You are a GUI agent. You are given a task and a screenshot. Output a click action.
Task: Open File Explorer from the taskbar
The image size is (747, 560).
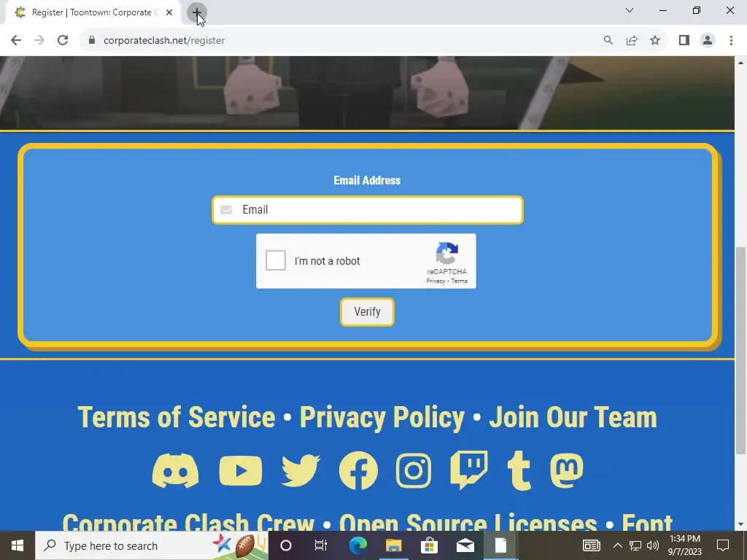[393, 545]
